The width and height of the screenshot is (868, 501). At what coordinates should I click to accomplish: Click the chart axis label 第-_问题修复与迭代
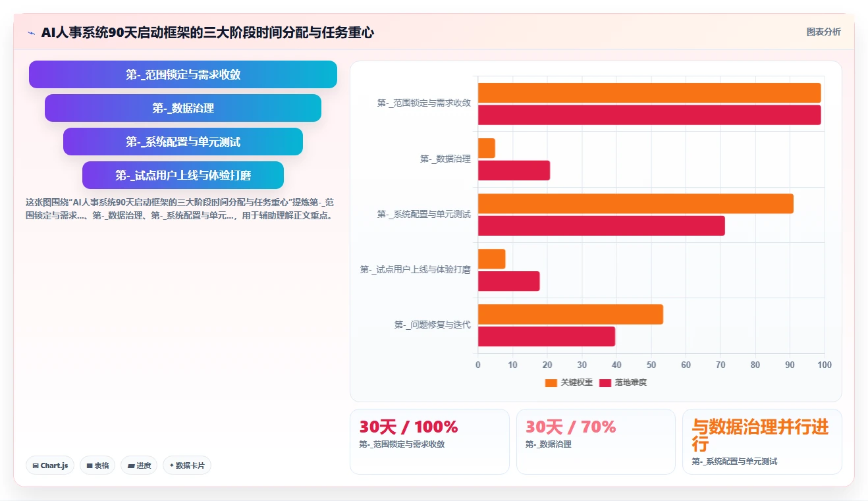click(432, 325)
